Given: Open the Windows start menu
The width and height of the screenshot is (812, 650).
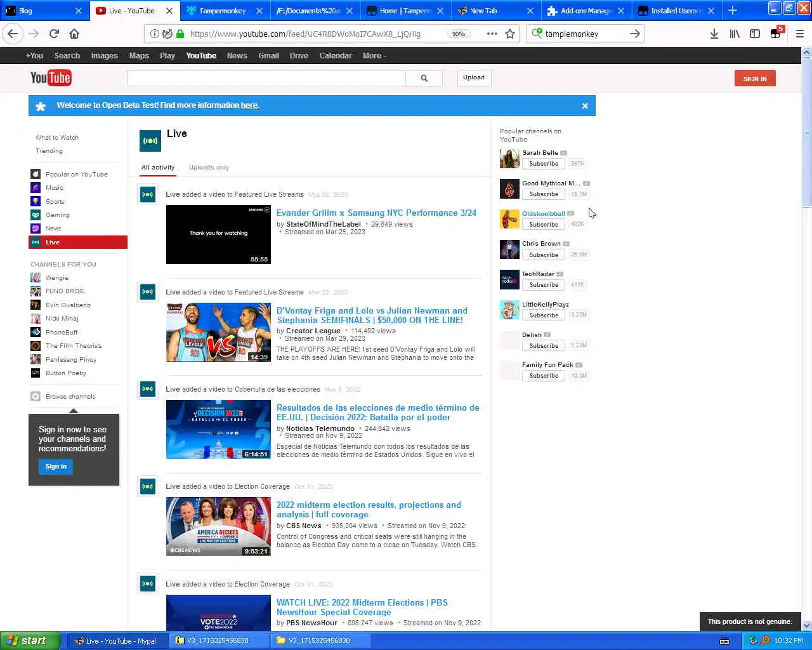Looking at the screenshot, I should 30,640.
